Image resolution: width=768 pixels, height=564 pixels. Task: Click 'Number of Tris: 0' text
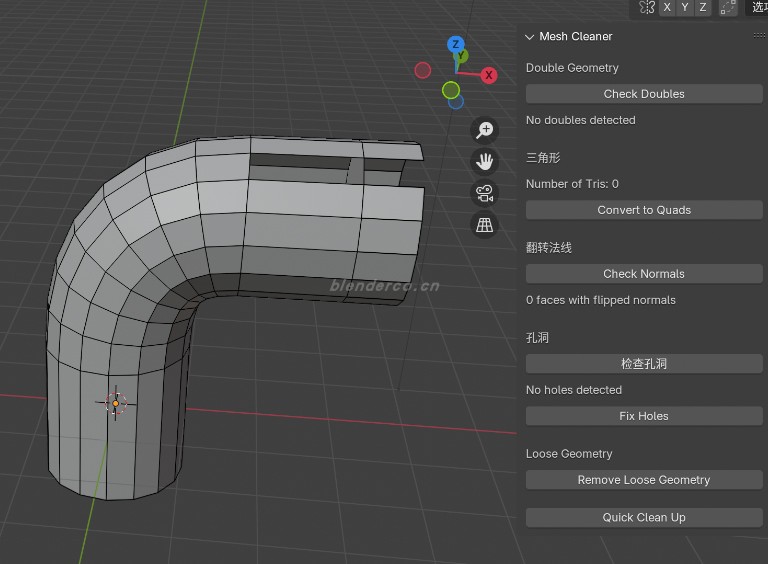[x=572, y=184]
